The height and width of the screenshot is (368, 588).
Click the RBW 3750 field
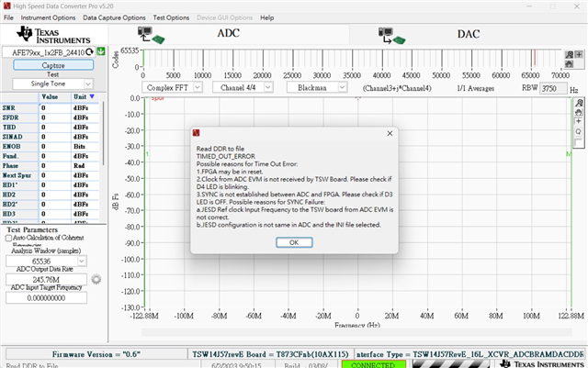(x=553, y=89)
